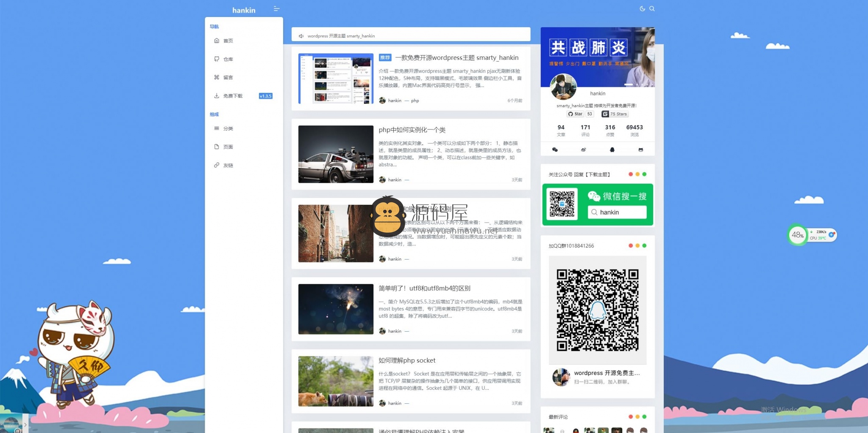This screenshot has width=868, height=433.
Task: Open article php中如何实例化一个类
Action: tap(412, 130)
